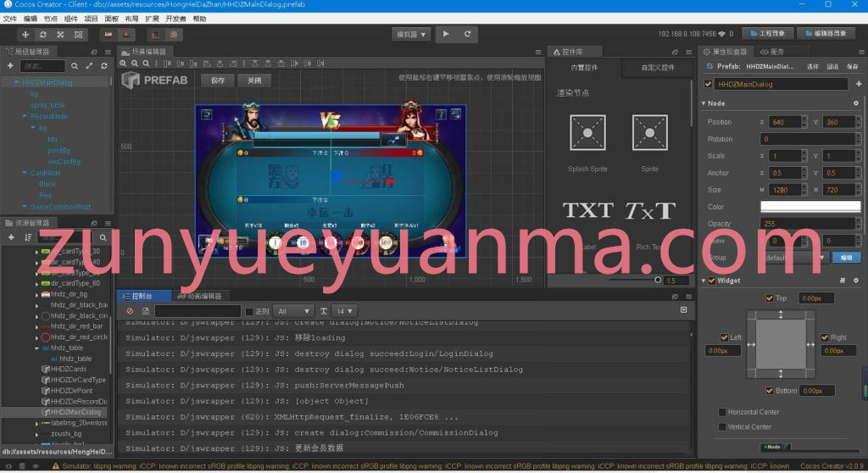The height and width of the screenshot is (473, 868).
Task: Clear the console with the red icon
Action: pyautogui.click(x=130, y=311)
